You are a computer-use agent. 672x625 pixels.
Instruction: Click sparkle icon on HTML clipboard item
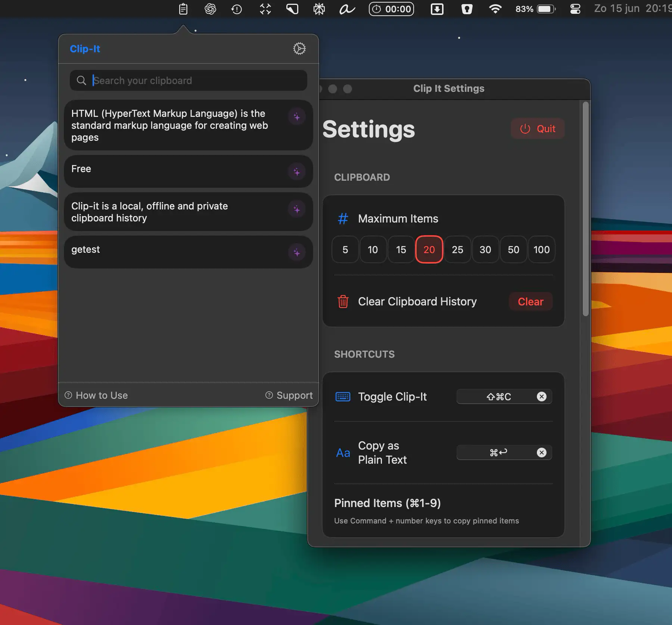point(297,116)
